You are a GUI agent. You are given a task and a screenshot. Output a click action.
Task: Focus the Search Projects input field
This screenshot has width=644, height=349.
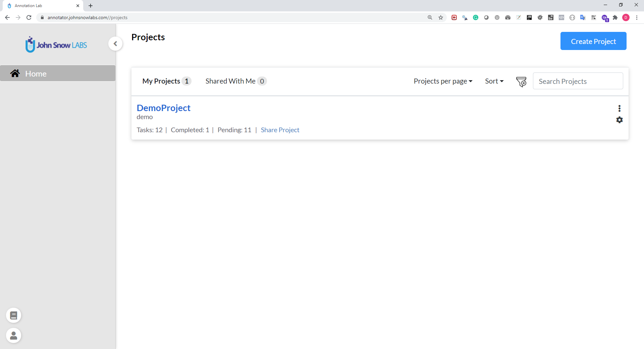(578, 81)
